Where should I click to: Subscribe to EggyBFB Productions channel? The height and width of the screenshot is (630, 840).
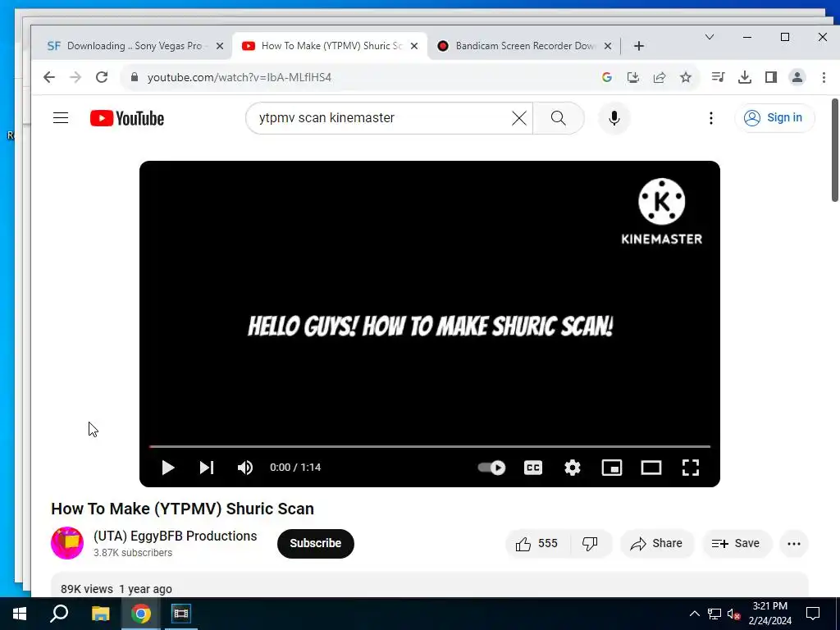pyautogui.click(x=316, y=543)
